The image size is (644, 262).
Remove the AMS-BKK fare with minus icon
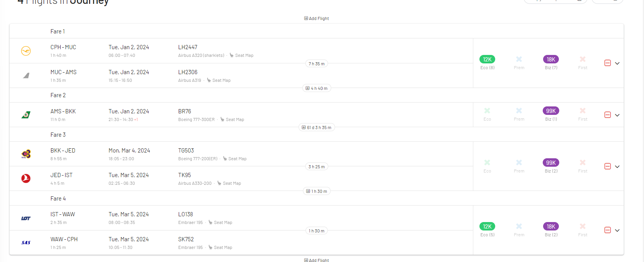608,115
